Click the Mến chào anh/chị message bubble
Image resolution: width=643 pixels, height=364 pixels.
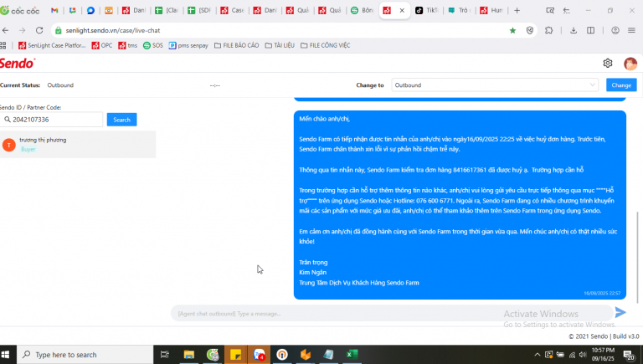coord(460,205)
